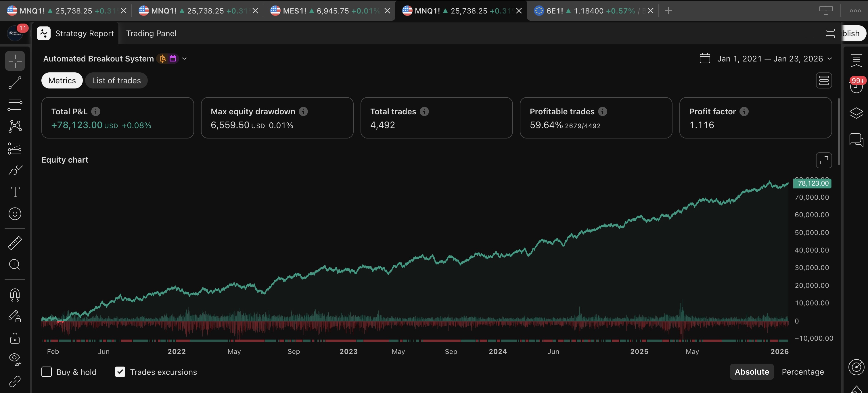
Task: Toggle magnet mode in the toolbar
Action: (x=15, y=295)
